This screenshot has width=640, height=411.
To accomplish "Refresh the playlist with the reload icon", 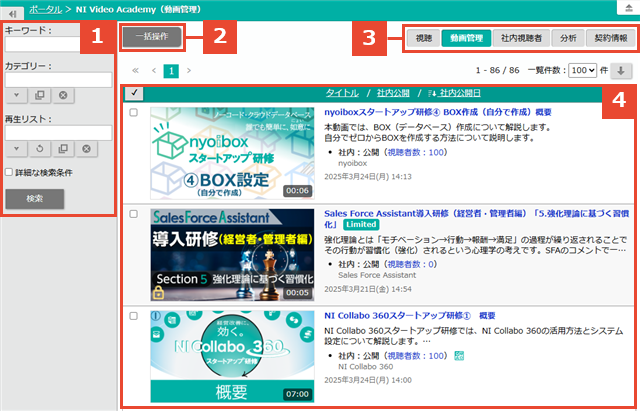I will (x=40, y=149).
